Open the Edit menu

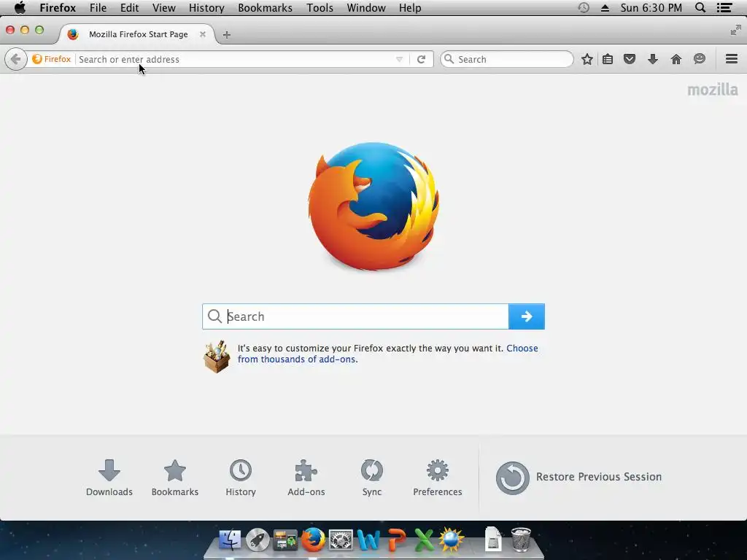(x=129, y=8)
